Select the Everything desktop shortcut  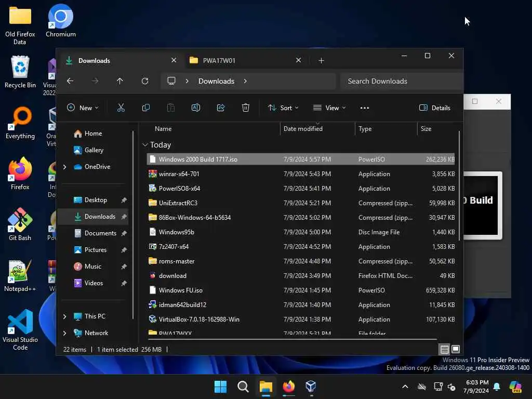pyautogui.click(x=20, y=123)
